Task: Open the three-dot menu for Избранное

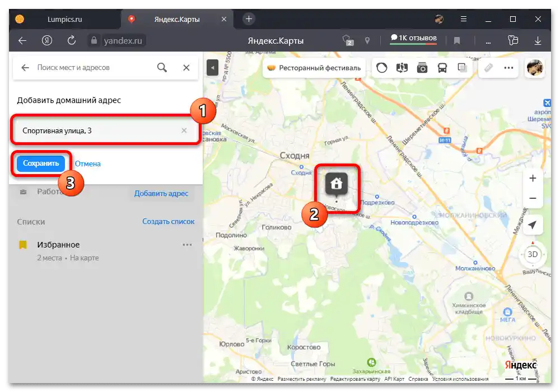Action: tap(187, 245)
